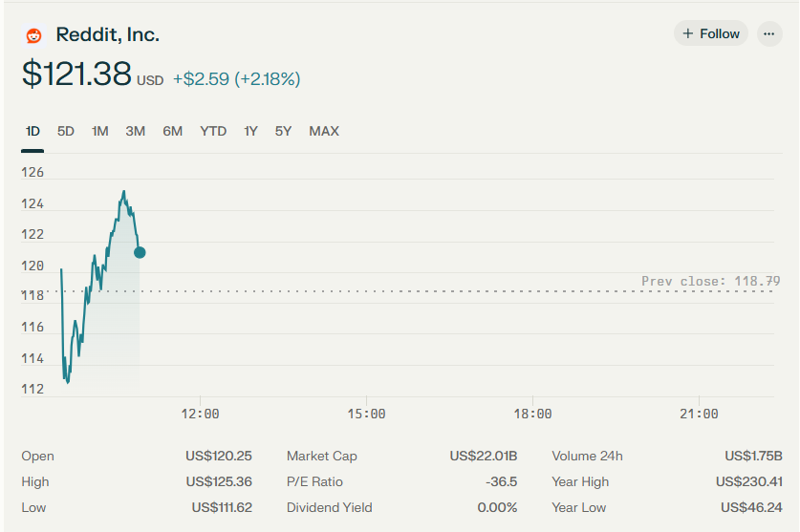The width and height of the screenshot is (800, 532).
Task: Click the High value US$125.36
Action: (x=219, y=482)
